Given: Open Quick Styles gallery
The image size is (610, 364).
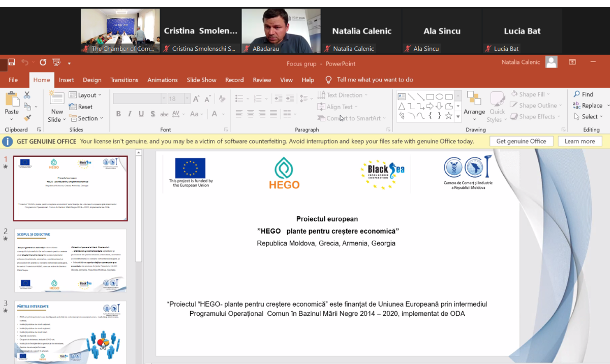Looking at the screenshot, I should [x=497, y=107].
